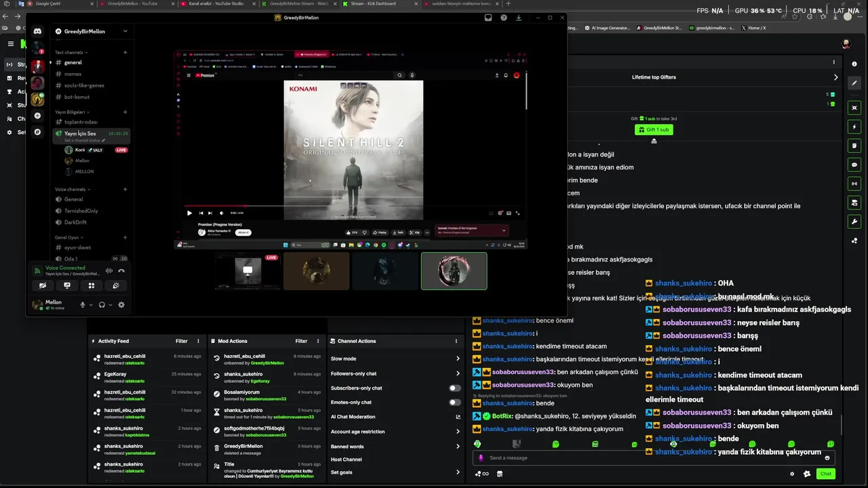This screenshot has width=868, height=488.
Task: Deafen Discord headphones toggle
Action: (x=102, y=305)
